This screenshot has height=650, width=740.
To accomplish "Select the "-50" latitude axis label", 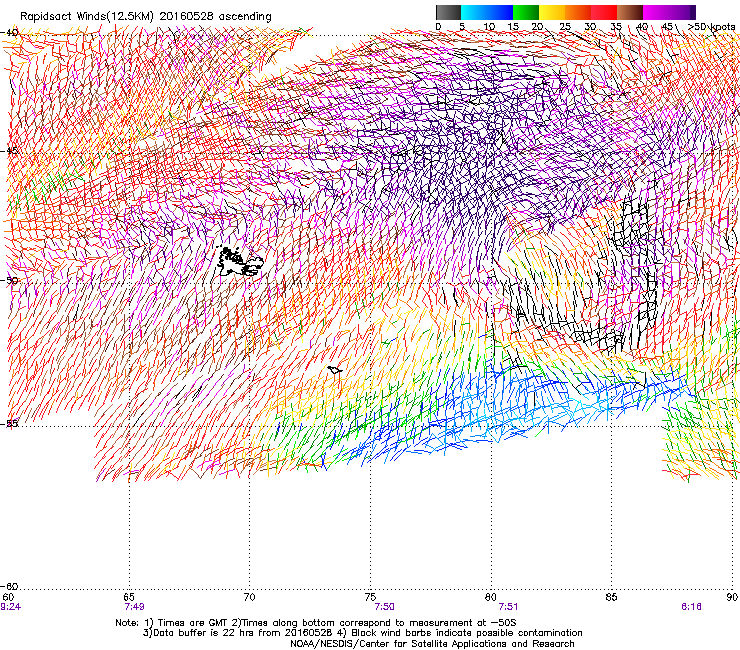I will 9,281.
